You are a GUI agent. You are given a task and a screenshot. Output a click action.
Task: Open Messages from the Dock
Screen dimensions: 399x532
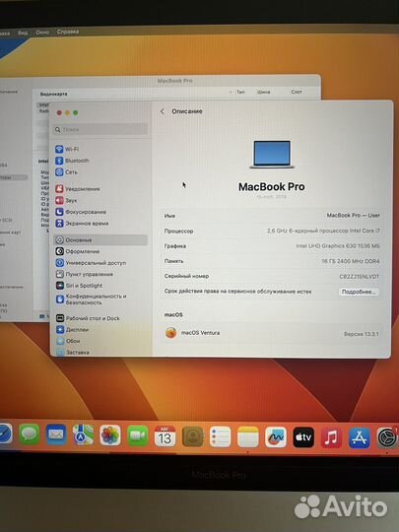pos(30,434)
